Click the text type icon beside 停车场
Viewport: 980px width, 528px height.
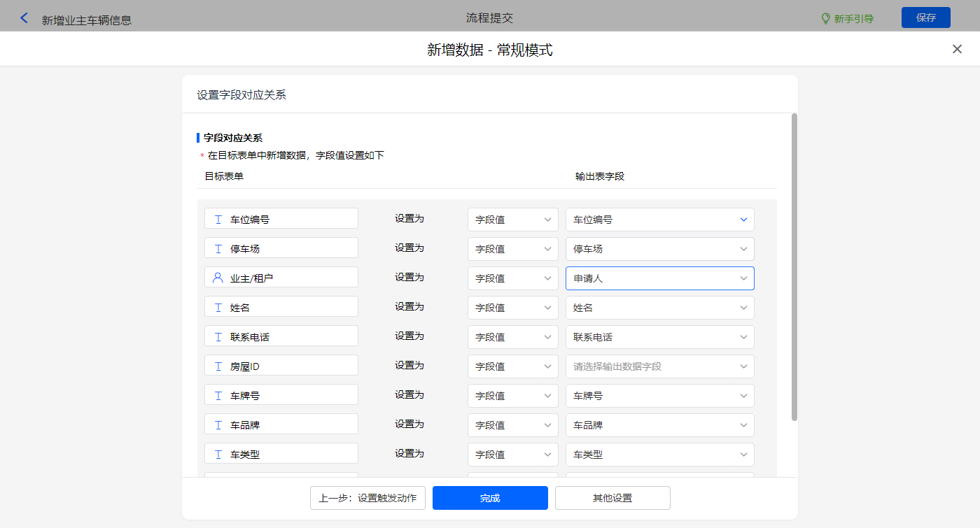[218, 249]
